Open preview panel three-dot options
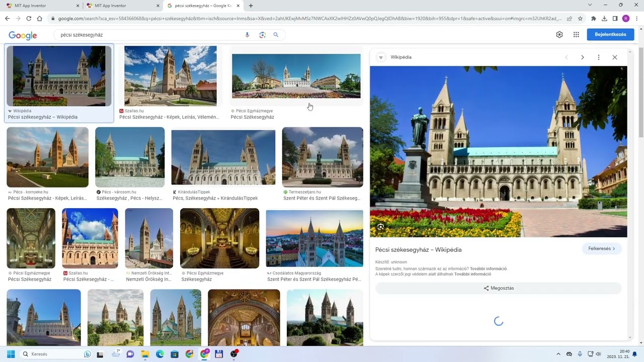This screenshot has height=362, width=644. click(598, 57)
